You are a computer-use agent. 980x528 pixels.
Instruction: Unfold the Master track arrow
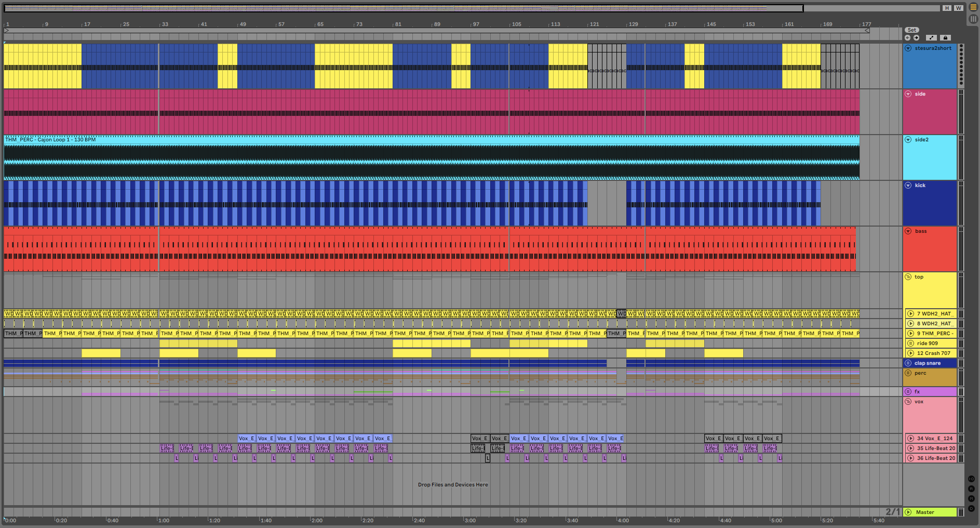click(x=908, y=512)
